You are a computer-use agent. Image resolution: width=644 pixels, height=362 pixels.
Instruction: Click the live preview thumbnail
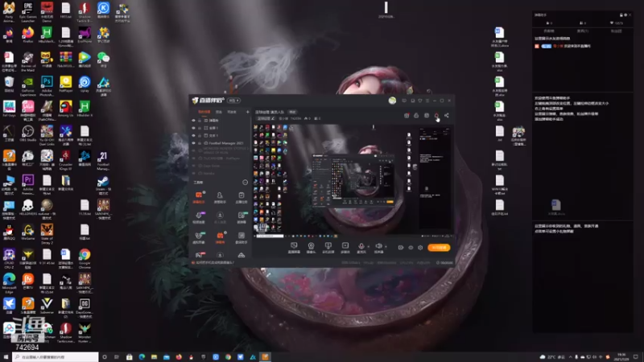tap(353, 181)
